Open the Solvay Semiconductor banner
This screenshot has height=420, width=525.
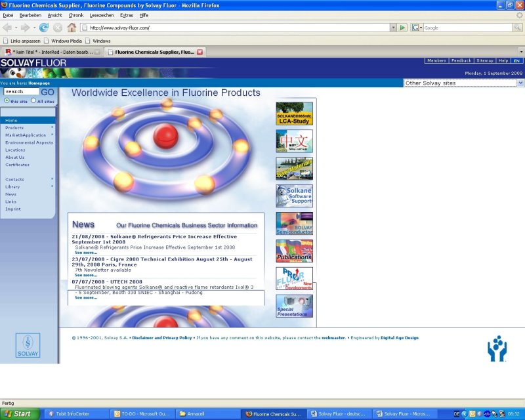point(294,223)
